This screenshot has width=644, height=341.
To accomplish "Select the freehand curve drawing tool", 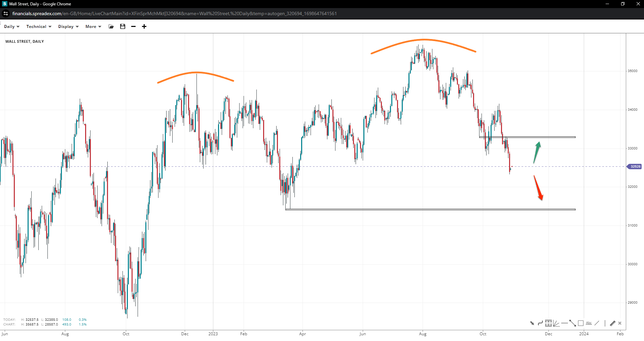I will click(540, 323).
